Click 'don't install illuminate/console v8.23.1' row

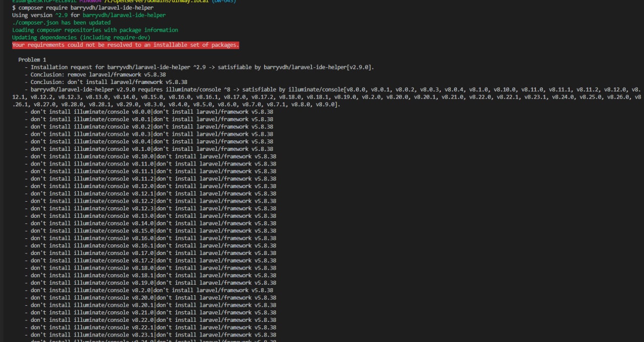coord(150,334)
